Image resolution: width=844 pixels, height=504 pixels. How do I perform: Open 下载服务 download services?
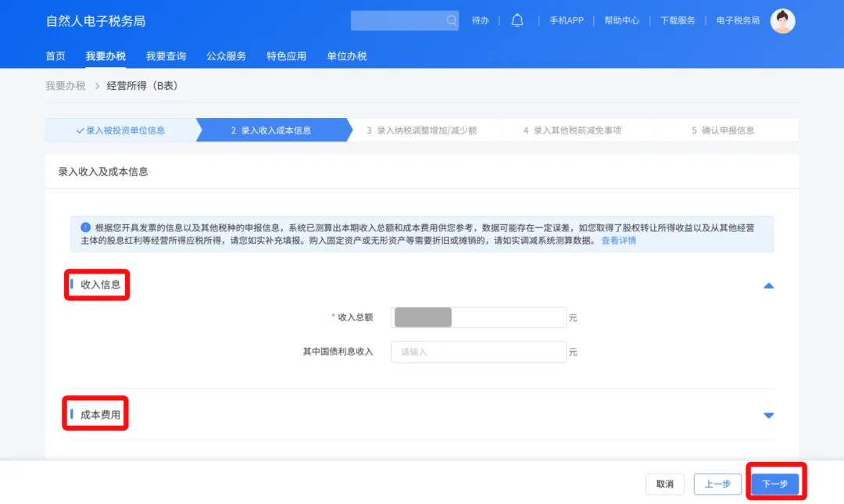(678, 20)
